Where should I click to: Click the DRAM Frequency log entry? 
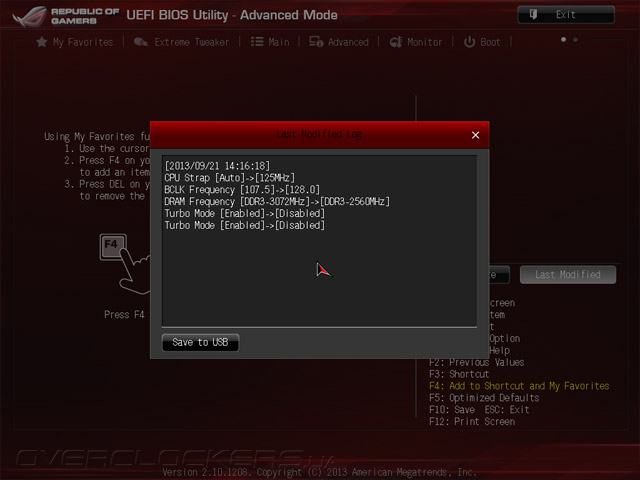tap(277, 201)
